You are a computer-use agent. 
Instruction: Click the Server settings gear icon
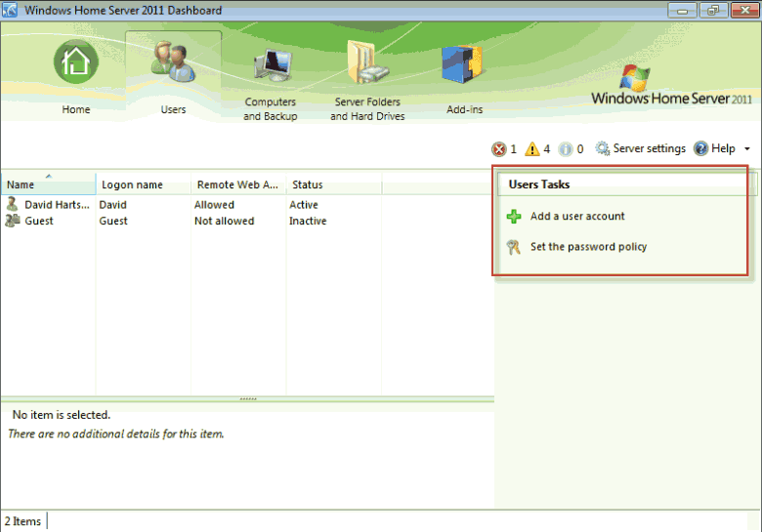point(603,148)
